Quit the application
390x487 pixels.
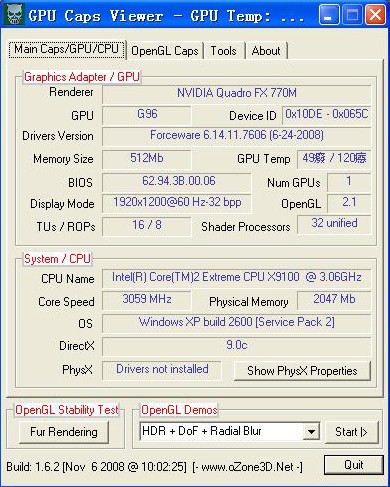(354, 465)
